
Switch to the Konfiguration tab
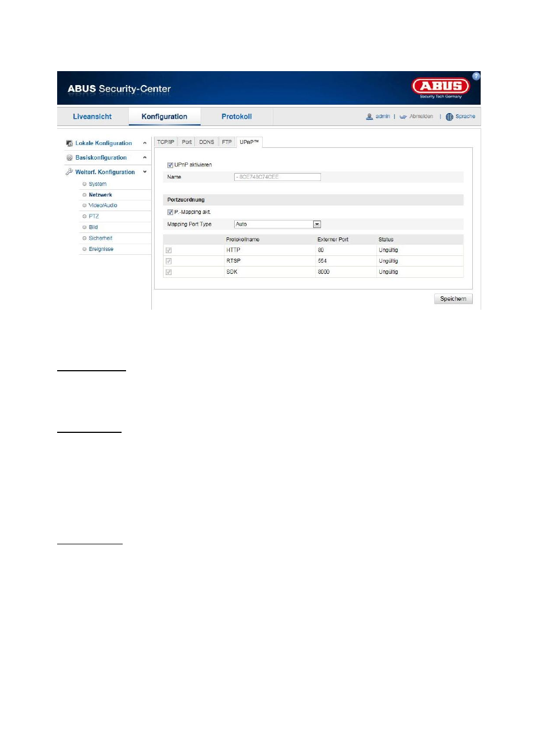coord(164,116)
